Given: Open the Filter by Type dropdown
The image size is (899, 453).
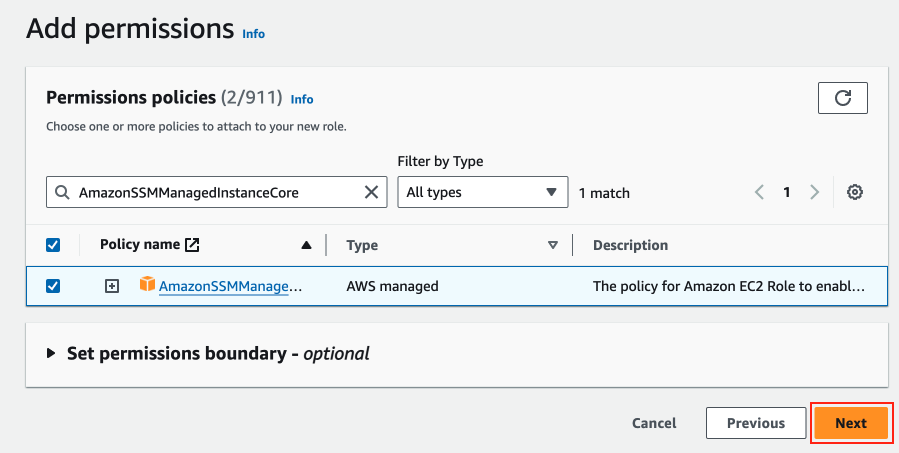Looking at the screenshot, I should (x=482, y=192).
